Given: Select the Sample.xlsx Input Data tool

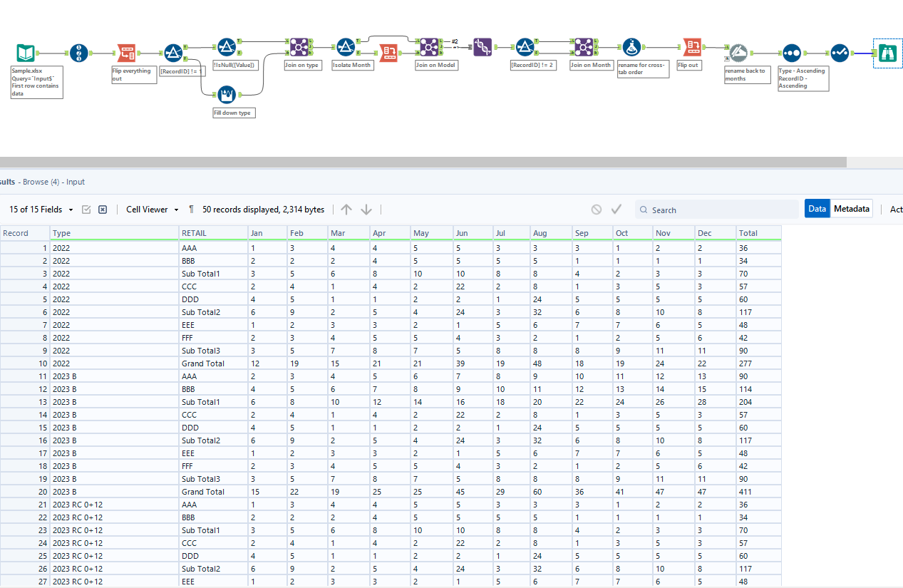Looking at the screenshot, I should (26, 53).
